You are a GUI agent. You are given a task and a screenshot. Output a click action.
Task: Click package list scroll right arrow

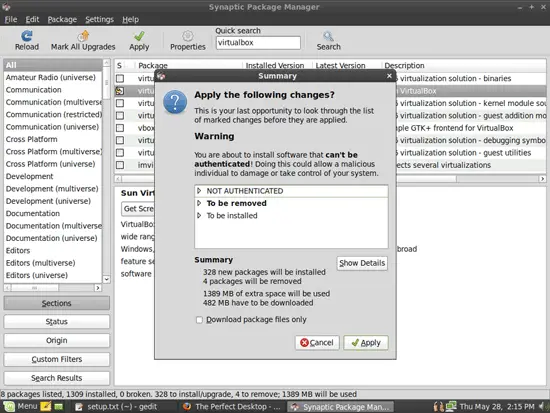click(x=542, y=179)
